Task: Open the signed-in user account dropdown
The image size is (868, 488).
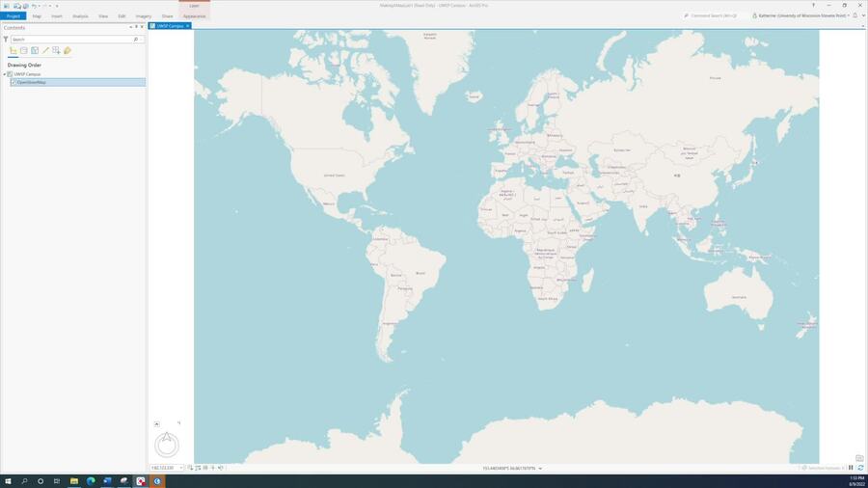Action: tap(800, 15)
